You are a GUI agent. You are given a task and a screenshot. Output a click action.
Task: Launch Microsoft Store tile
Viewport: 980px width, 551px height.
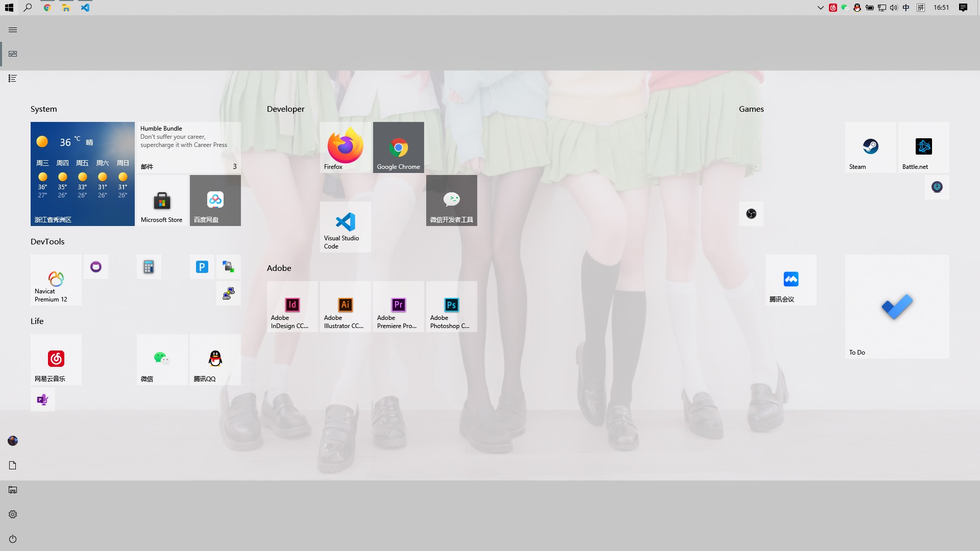[162, 201]
